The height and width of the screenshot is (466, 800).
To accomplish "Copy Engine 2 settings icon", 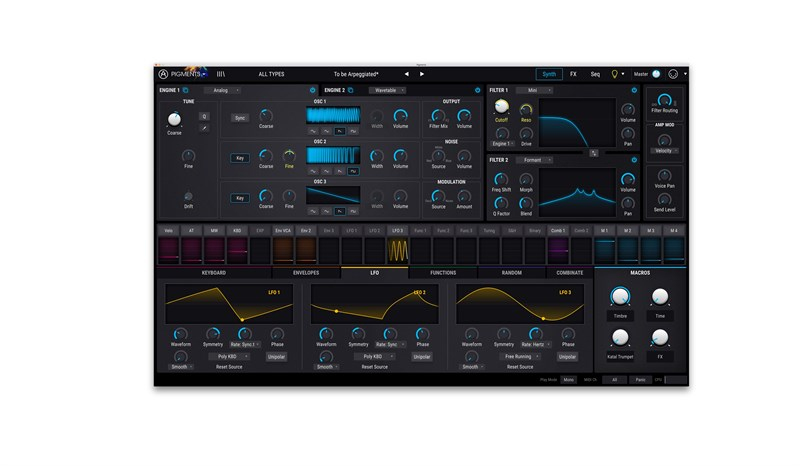I will 351,90.
